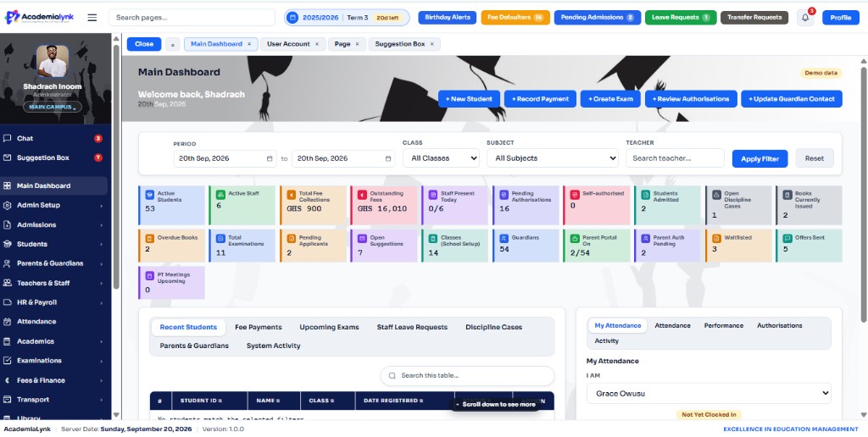Expand the HR & Payroll sidebar menu

click(x=53, y=302)
